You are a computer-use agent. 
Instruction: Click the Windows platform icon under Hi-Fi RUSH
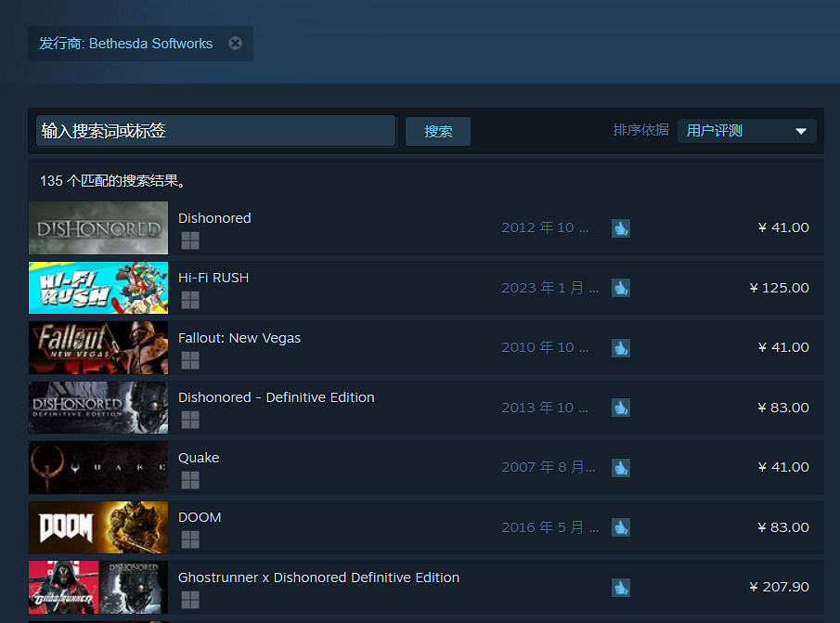pos(190,300)
